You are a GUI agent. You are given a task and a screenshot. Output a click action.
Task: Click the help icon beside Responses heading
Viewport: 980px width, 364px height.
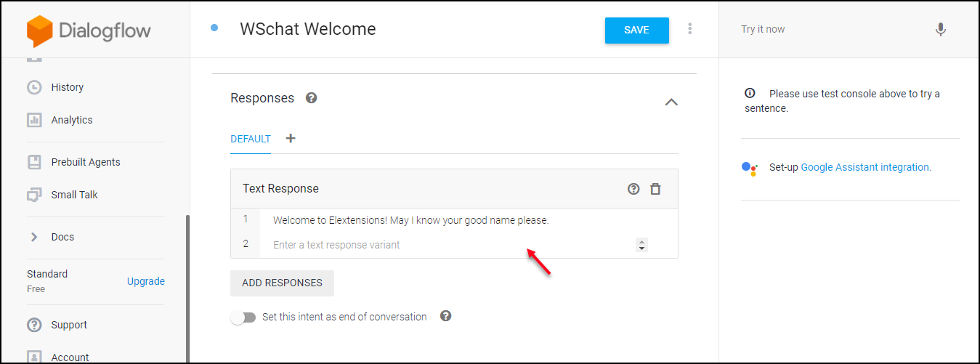[312, 98]
